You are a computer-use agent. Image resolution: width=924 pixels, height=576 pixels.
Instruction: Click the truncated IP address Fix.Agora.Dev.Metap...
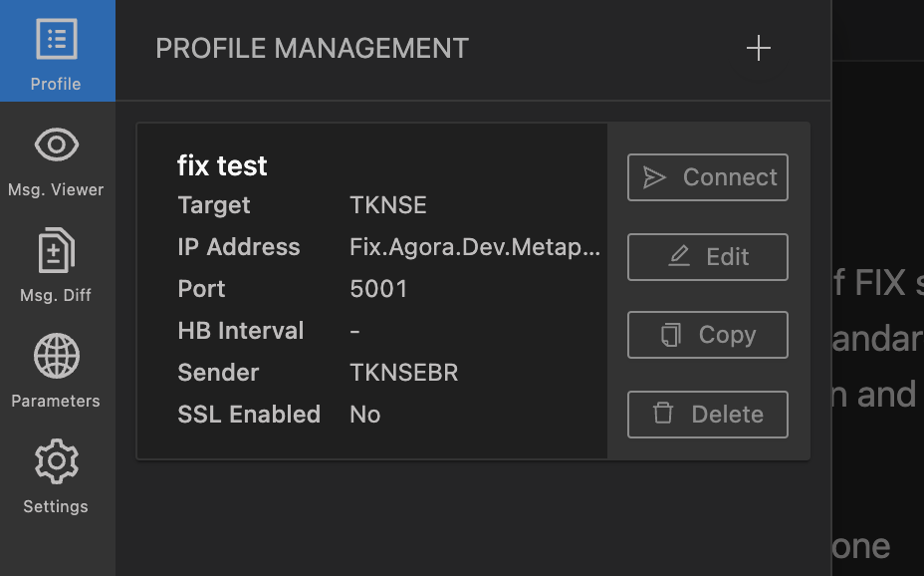[475, 247]
